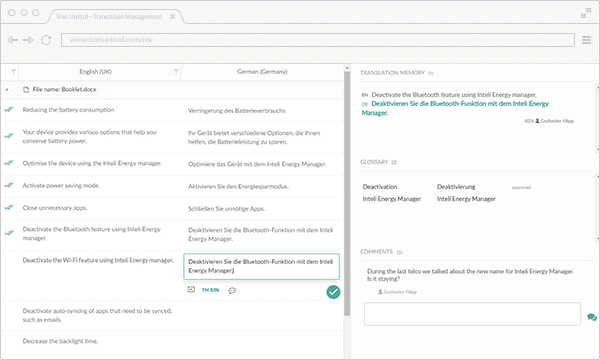Screen dimensions: 600x360
Task: Select segment Decrease the backlight time
Action: tap(60, 341)
